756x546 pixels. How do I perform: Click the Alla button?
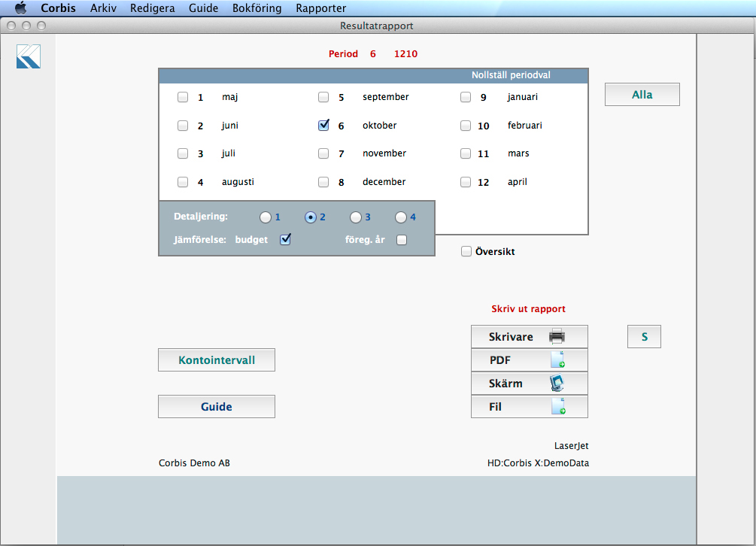[x=642, y=95]
